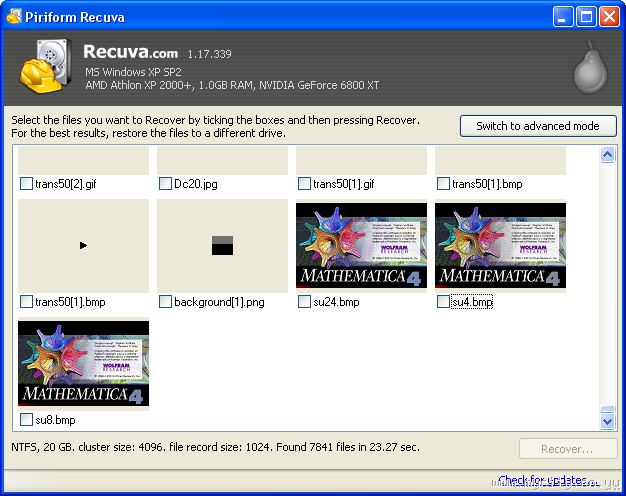Viewport: 626px width, 496px height.
Task: Maximize the Piriform Recuva window
Action: [586, 17]
